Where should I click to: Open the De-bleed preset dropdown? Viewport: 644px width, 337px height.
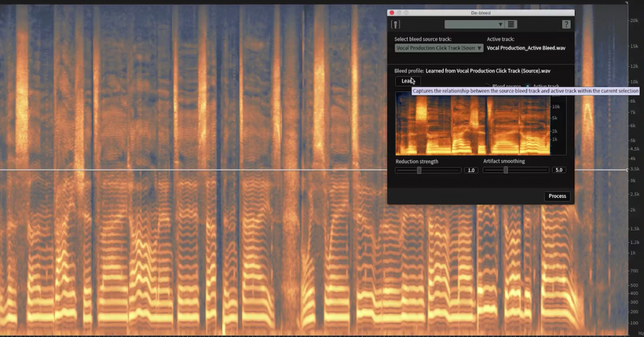pos(475,25)
